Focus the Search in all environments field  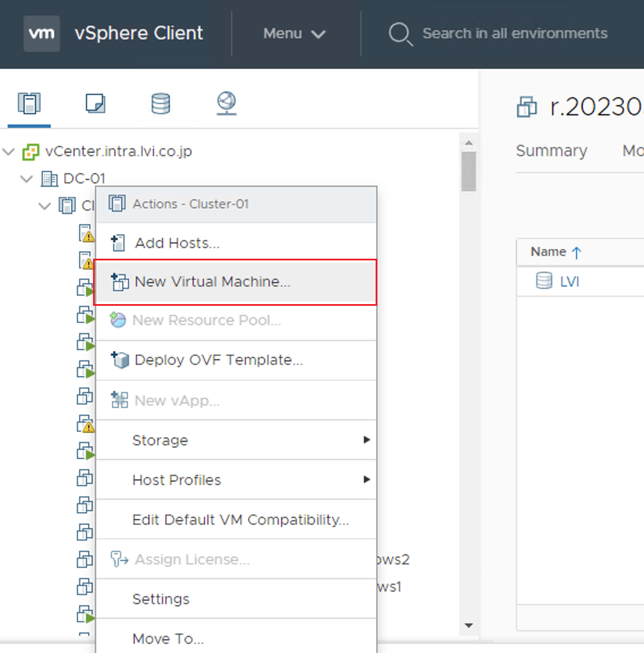pos(515,33)
